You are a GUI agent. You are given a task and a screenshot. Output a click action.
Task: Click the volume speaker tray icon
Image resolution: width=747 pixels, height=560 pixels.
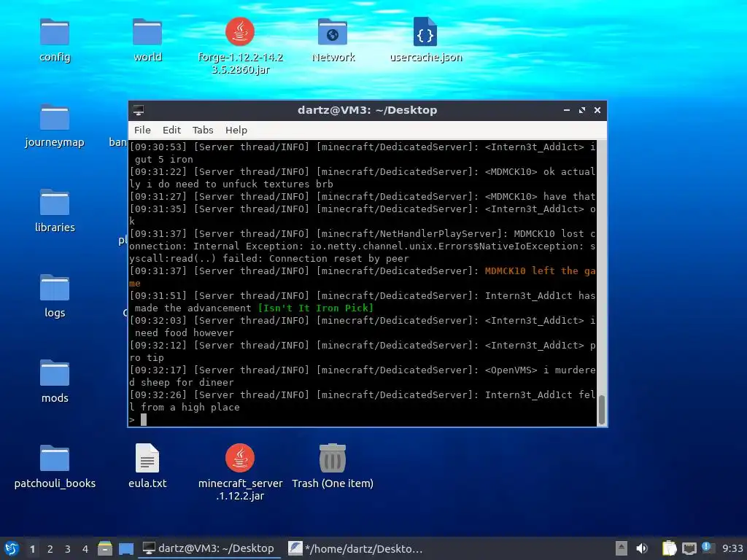[642, 548]
